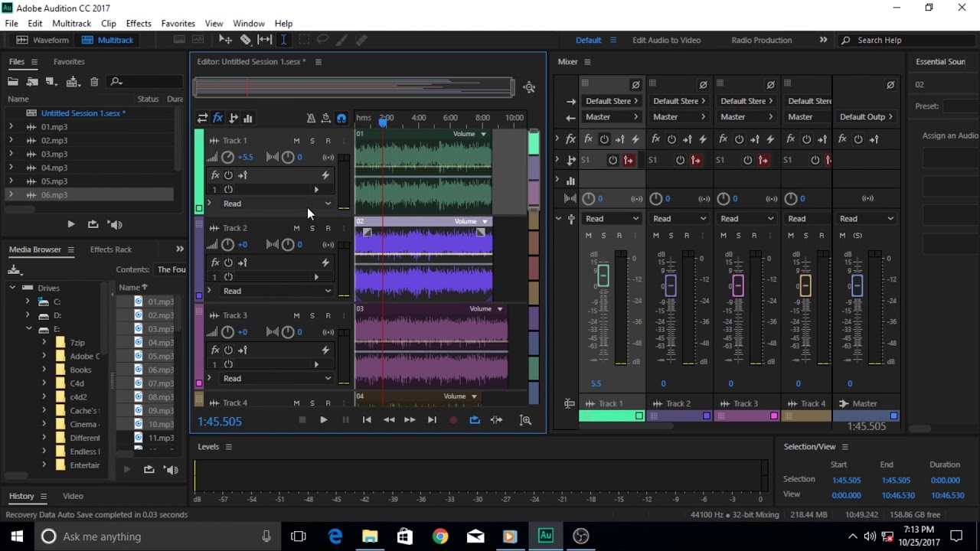
Task: Toggle send S1 power on mixer Track 2
Action: (x=680, y=160)
